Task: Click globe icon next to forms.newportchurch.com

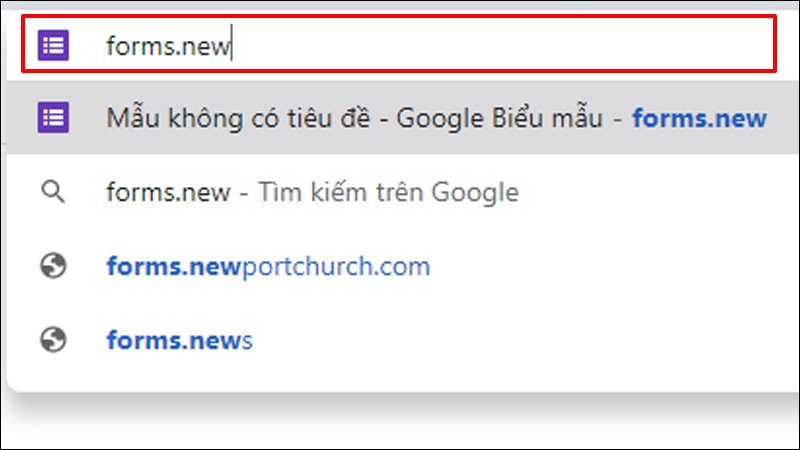Action: 53,266
